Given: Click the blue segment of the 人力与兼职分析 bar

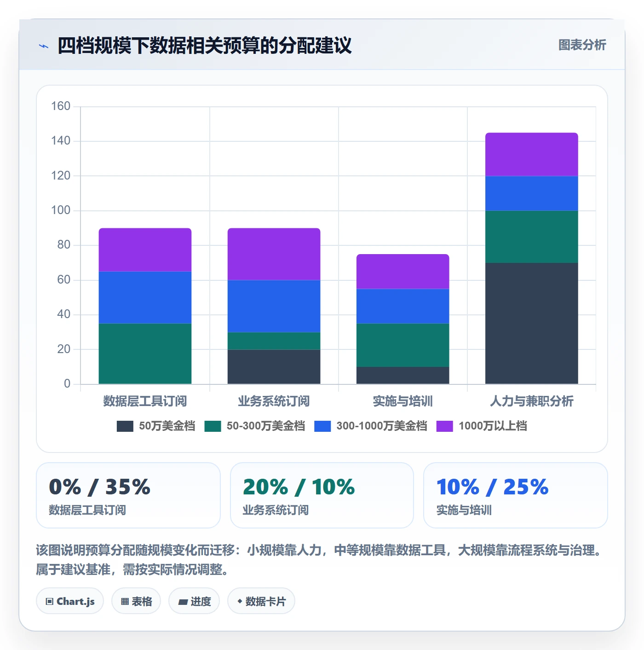Looking at the screenshot, I should pos(531,193).
